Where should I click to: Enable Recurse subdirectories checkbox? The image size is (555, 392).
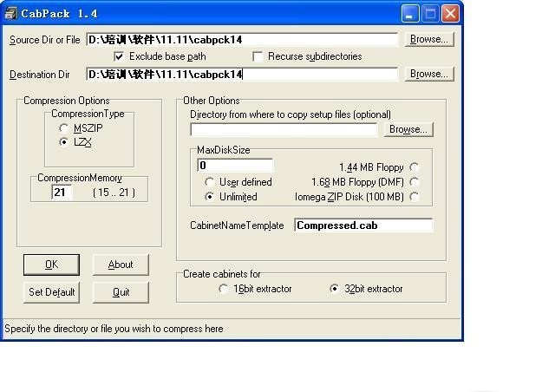(258, 56)
